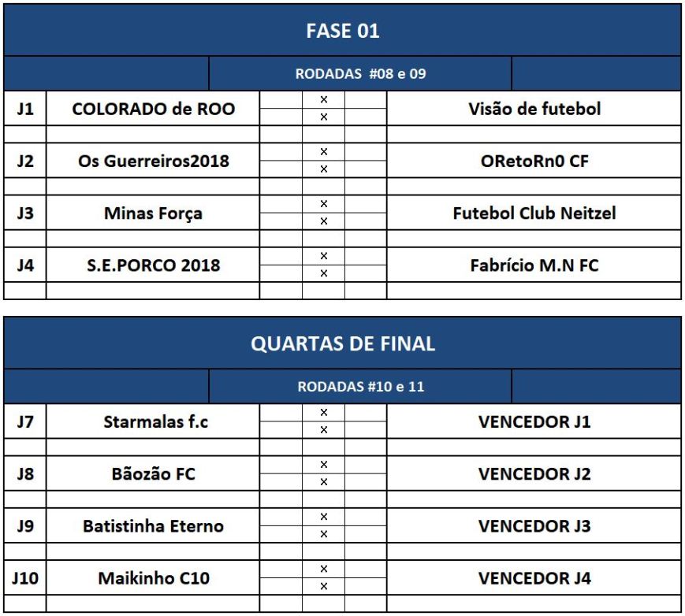
Task: Click the FASE 01 header banner
Action: [x=342, y=32]
